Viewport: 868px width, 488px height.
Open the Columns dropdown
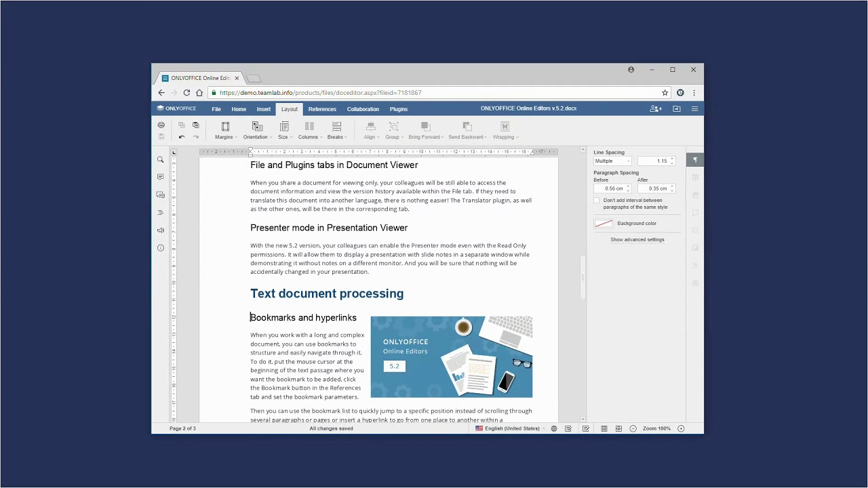tap(310, 131)
